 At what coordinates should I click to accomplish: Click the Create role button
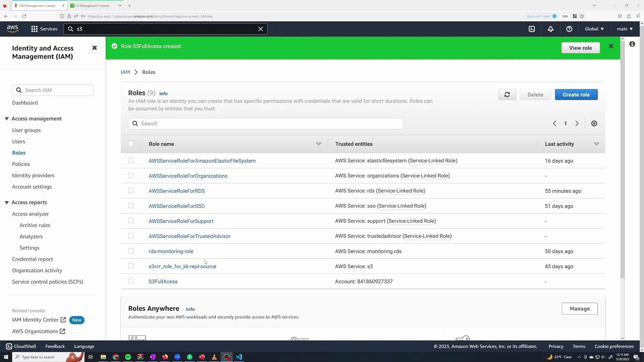pos(576,95)
